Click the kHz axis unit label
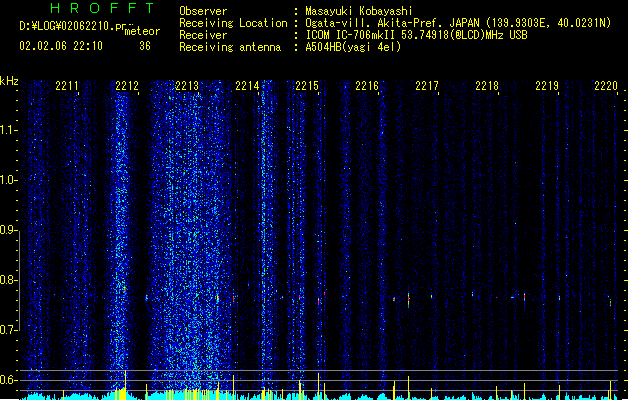This screenshot has height=400, width=629. coord(9,81)
